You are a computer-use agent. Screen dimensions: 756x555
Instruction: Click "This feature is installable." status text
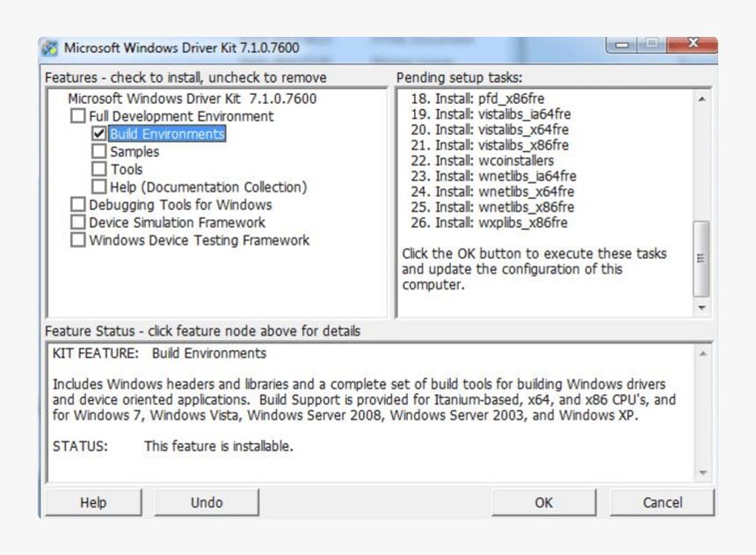(218, 446)
